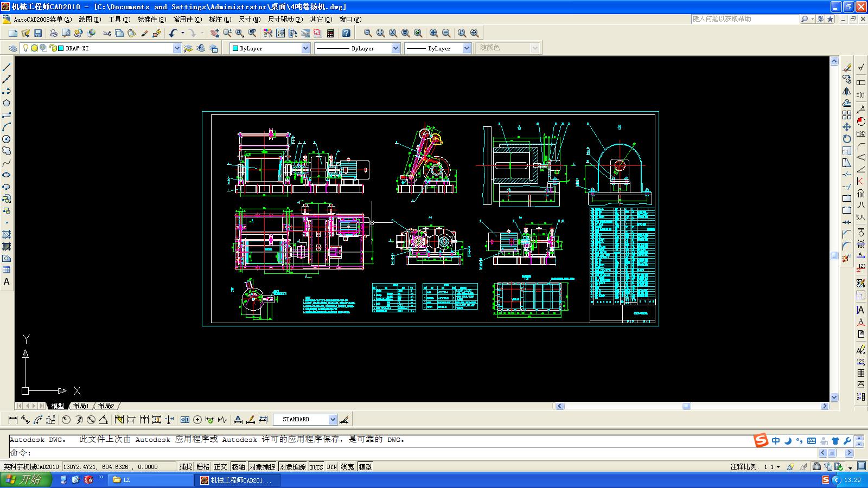This screenshot has width=868, height=488.
Task: Disable 对象捕捉 object snap toggle
Action: pos(262,467)
